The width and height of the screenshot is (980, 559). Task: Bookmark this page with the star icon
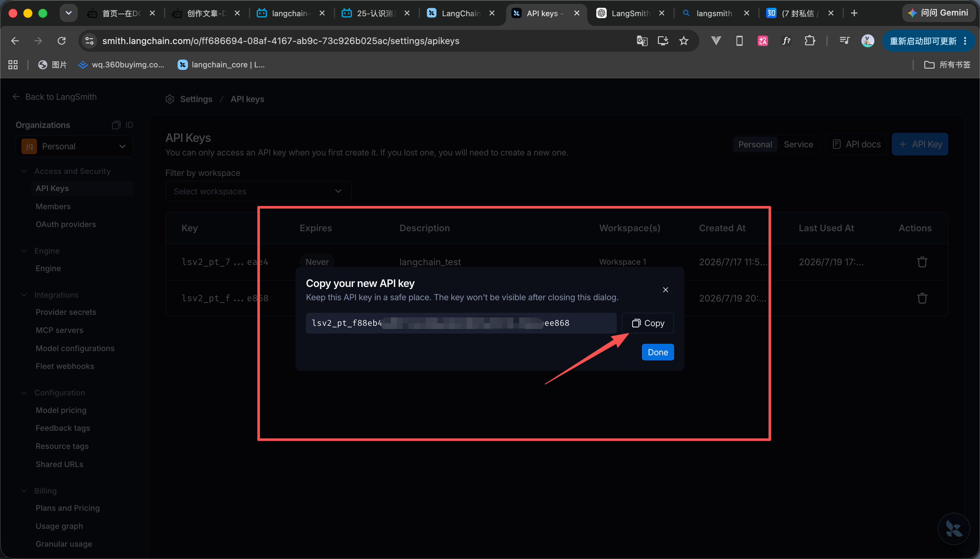(684, 41)
